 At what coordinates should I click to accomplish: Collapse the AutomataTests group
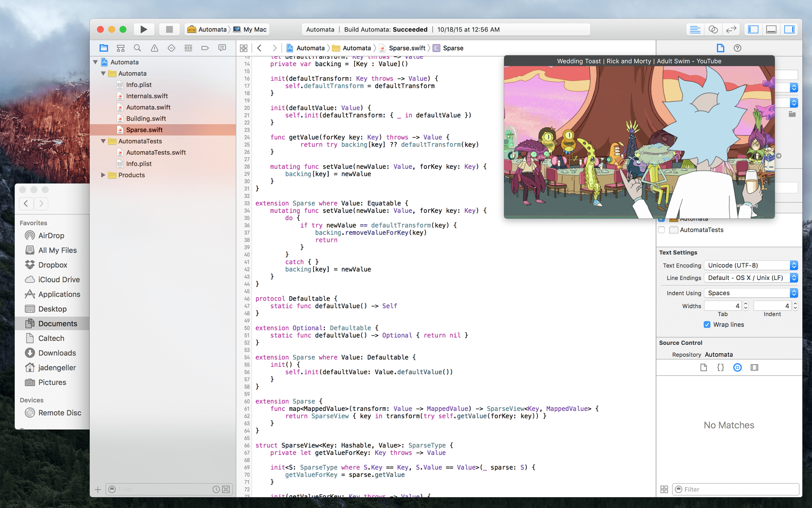(x=103, y=141)
